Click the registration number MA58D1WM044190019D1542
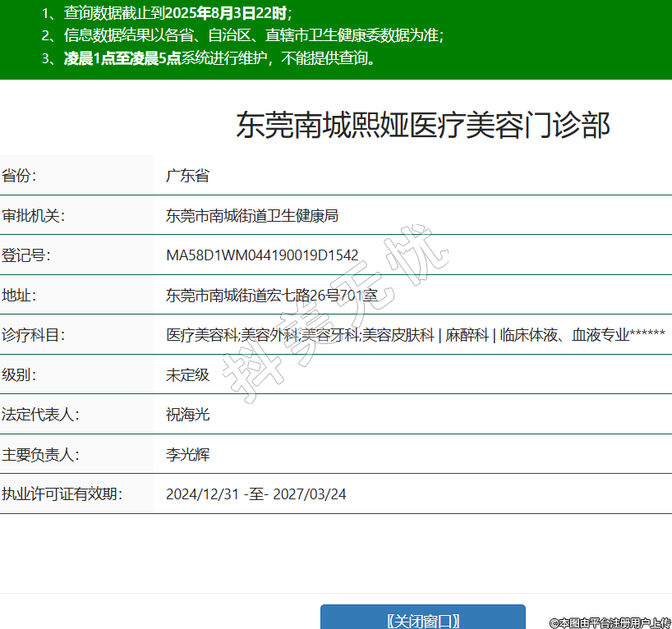This screenshot has height=629, width=672. (262, 255)
